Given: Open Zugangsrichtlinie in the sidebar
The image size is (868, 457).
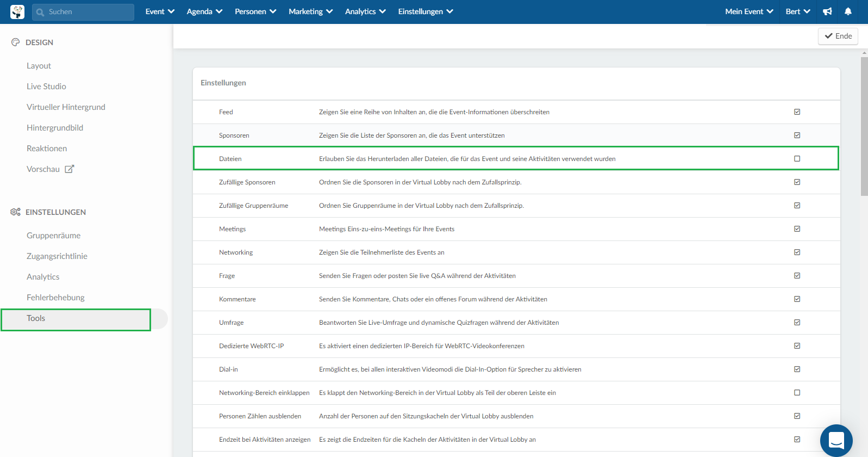Looking at the screenshot, I should point(57,256).
